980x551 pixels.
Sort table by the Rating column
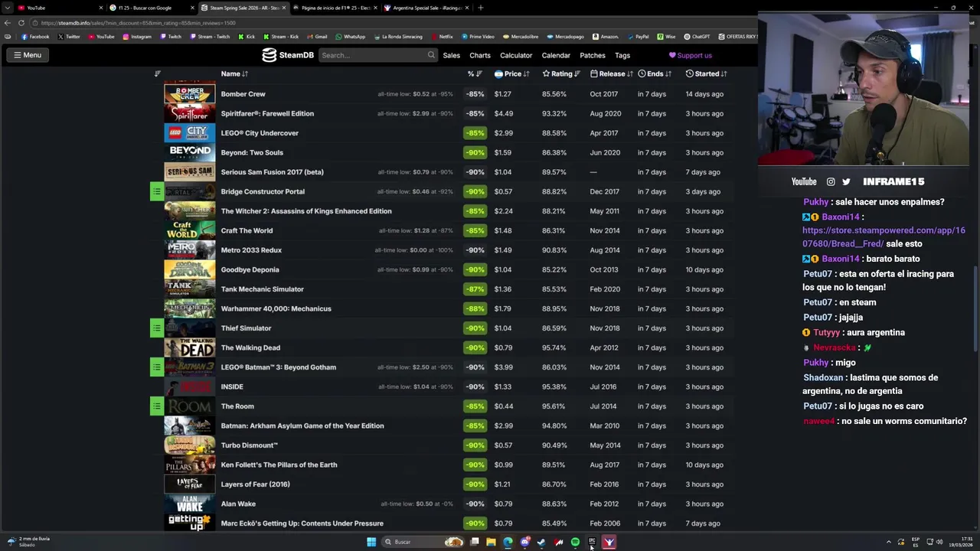click(x=561, y=73)
